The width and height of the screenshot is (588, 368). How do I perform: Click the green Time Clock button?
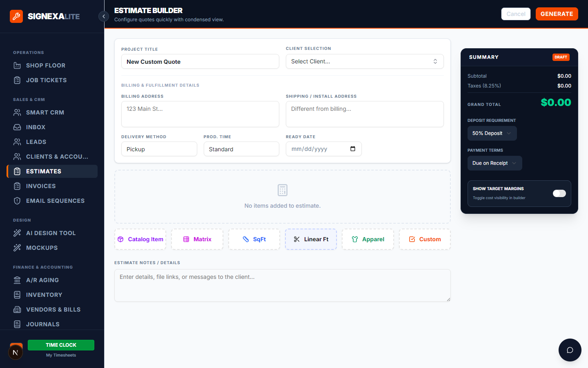pos(61,345)
